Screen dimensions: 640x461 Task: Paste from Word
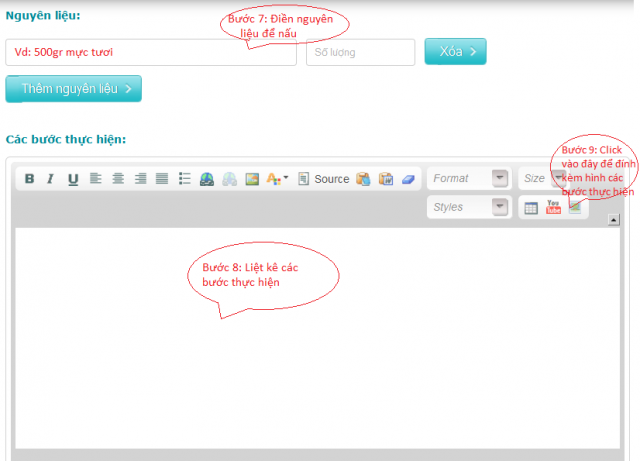pos(386,179)
